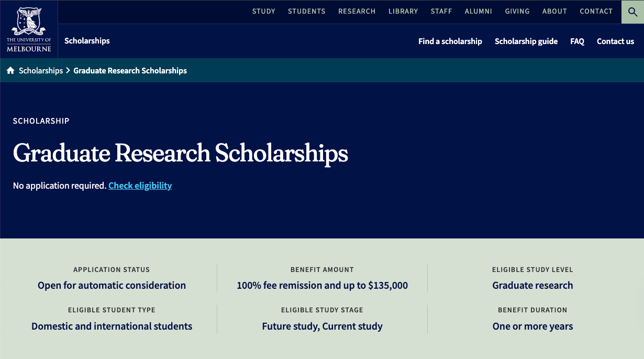644x359 pixels.
Task: Open the Giving top menu item
Action: [x=517, y=11]
